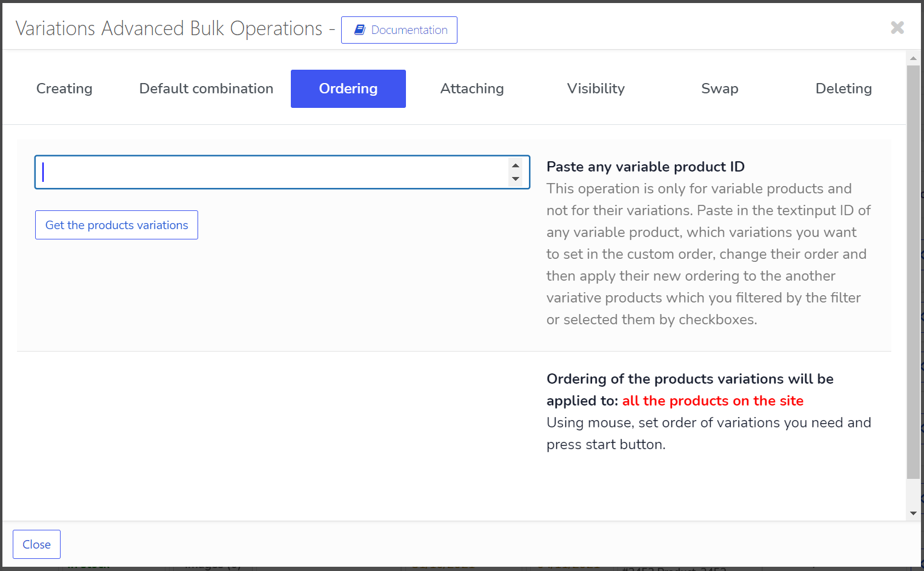Select the Deleting tab
924x571 pixels.
(843, 88)
